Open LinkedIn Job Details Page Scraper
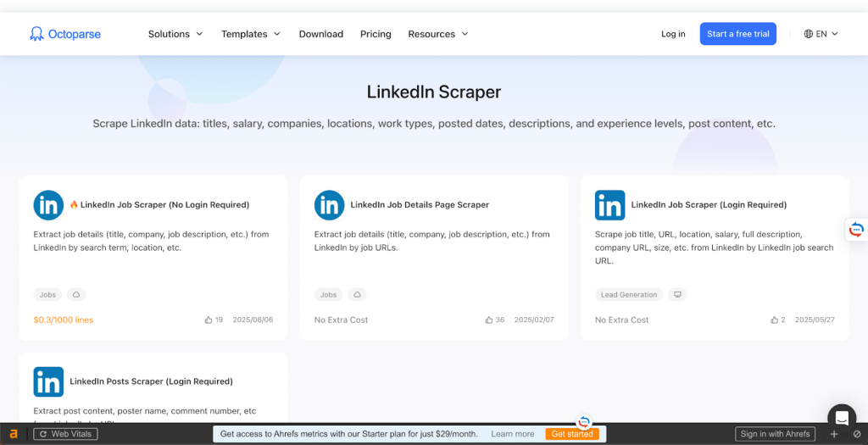Image resolution: width=868 pixels, height=445 pixels. [x=420, y=205]
